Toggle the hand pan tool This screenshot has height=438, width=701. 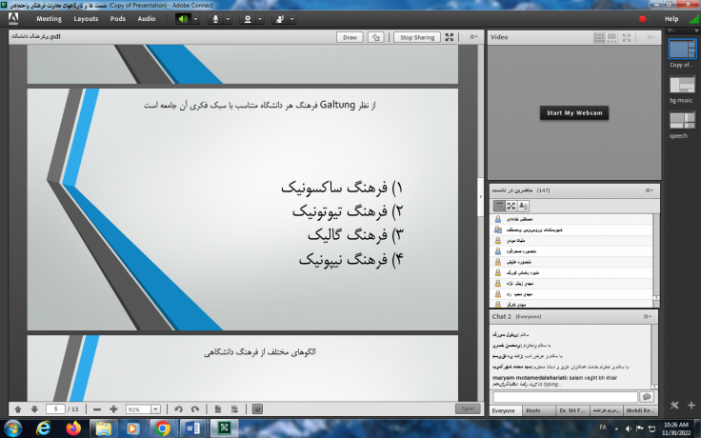[257, 409]
